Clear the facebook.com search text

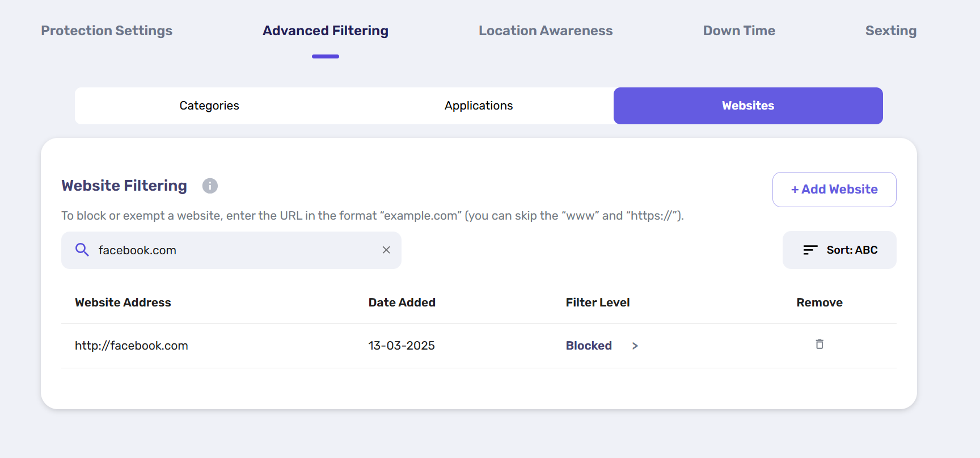point(386,250)
